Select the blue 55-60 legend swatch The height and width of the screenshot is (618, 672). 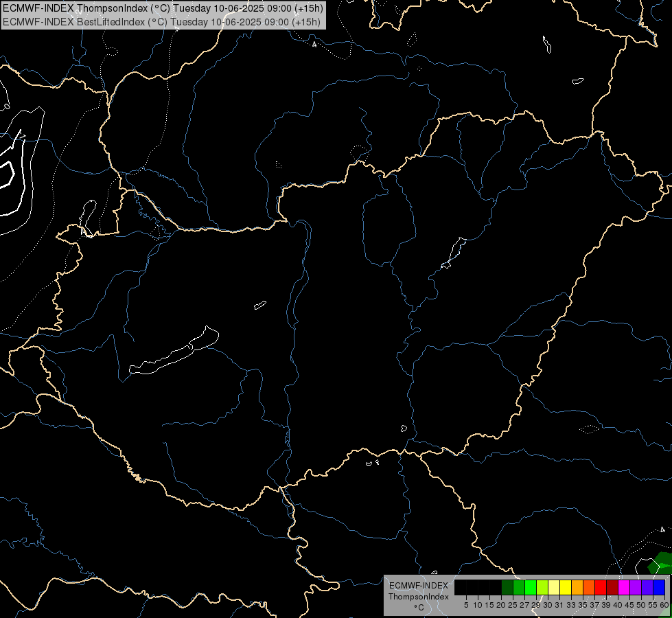click(x=659, y=587)
